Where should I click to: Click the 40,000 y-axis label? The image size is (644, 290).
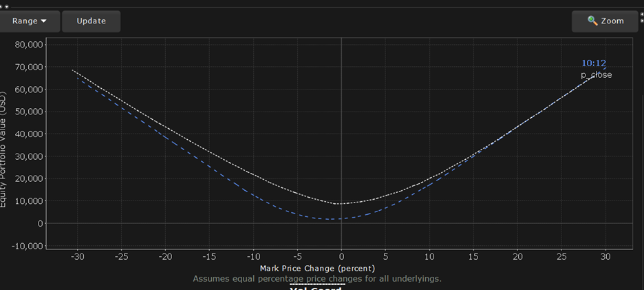tap(29, 134)
